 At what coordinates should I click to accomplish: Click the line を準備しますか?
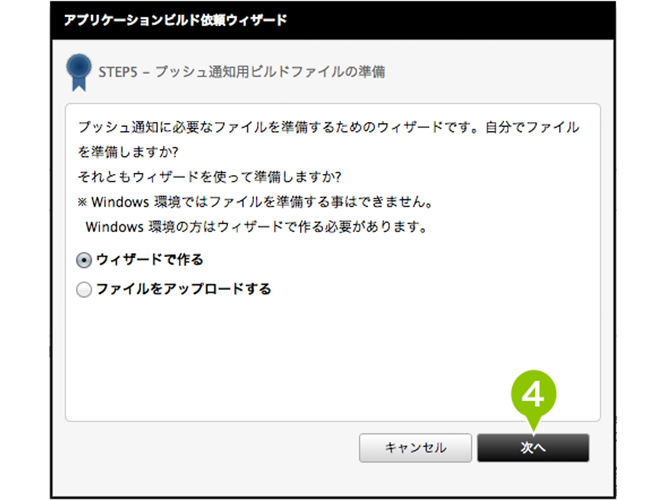point(128,152)
